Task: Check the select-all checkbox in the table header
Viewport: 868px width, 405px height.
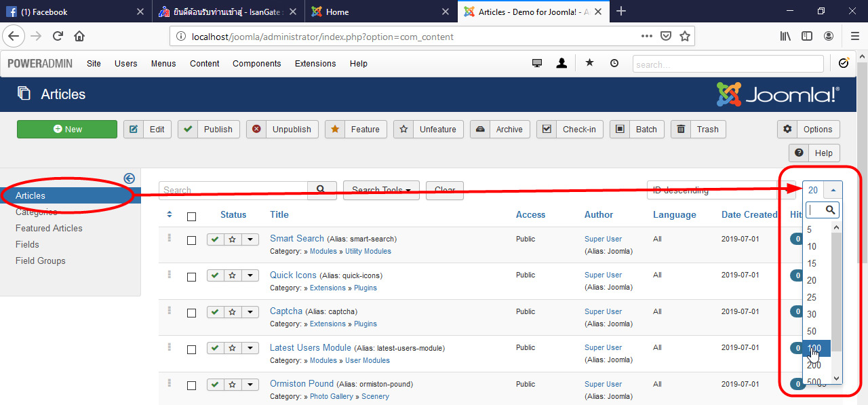Action: tap(191, 215)
